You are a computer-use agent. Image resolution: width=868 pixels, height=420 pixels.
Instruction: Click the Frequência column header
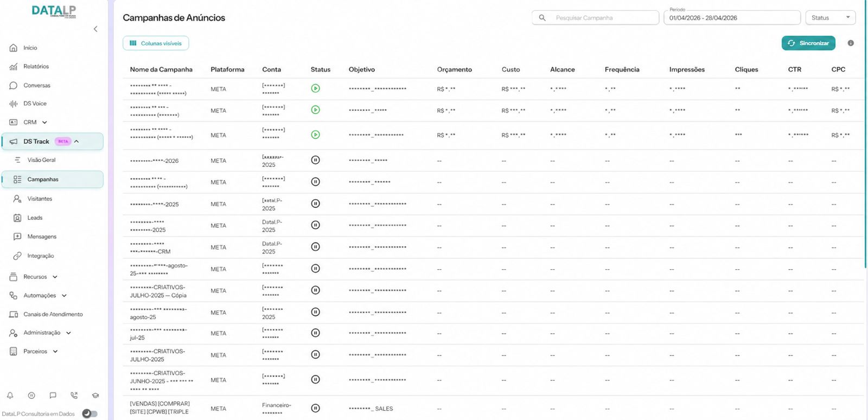pyautogui.click(x=622, y=69)
